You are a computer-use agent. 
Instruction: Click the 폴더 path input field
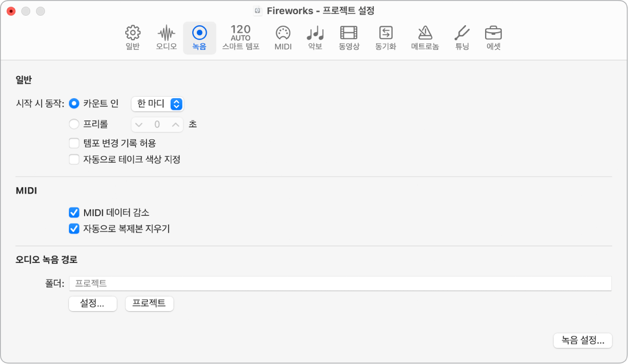(x=340, y=284)
